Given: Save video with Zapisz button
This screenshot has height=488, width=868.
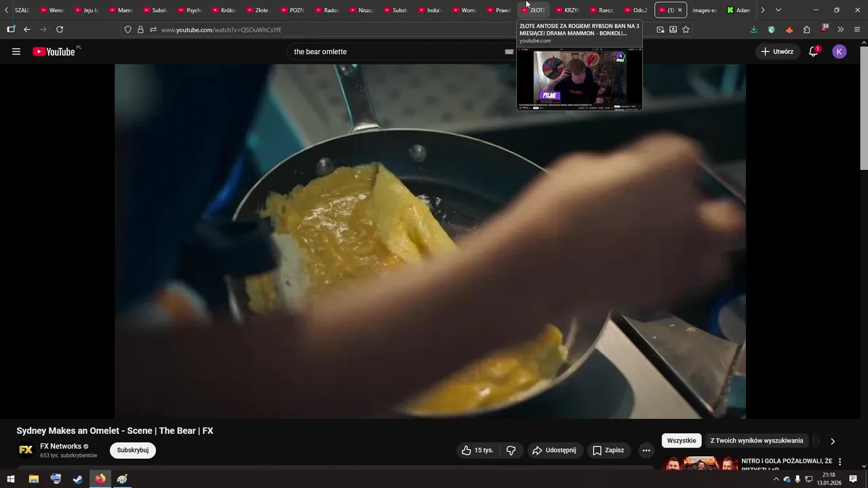Looking at the screenshot, I should tap(608, 450).
